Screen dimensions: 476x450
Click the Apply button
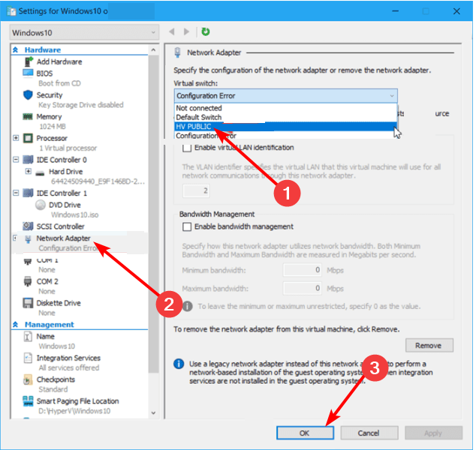[x=433, y=433]
